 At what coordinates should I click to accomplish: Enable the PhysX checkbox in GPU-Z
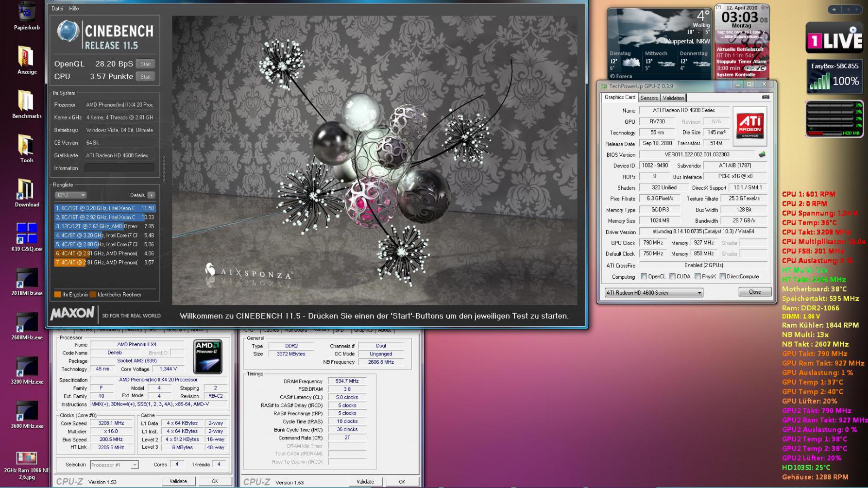(698, 277)
